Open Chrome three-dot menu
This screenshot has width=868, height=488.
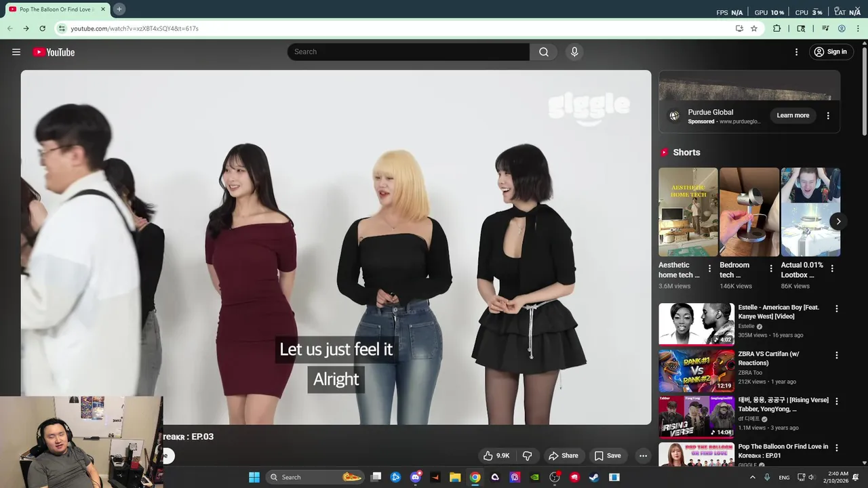tap(858, 28)
